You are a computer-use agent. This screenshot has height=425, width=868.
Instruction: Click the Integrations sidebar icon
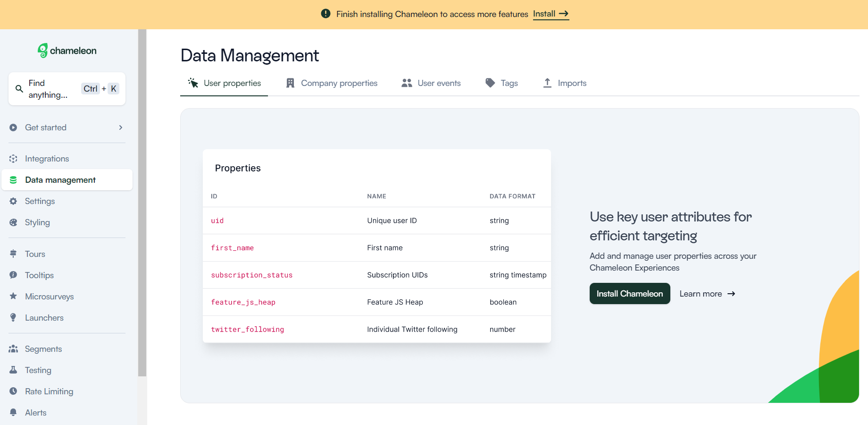pyautogui.click(x=13, y=159)
